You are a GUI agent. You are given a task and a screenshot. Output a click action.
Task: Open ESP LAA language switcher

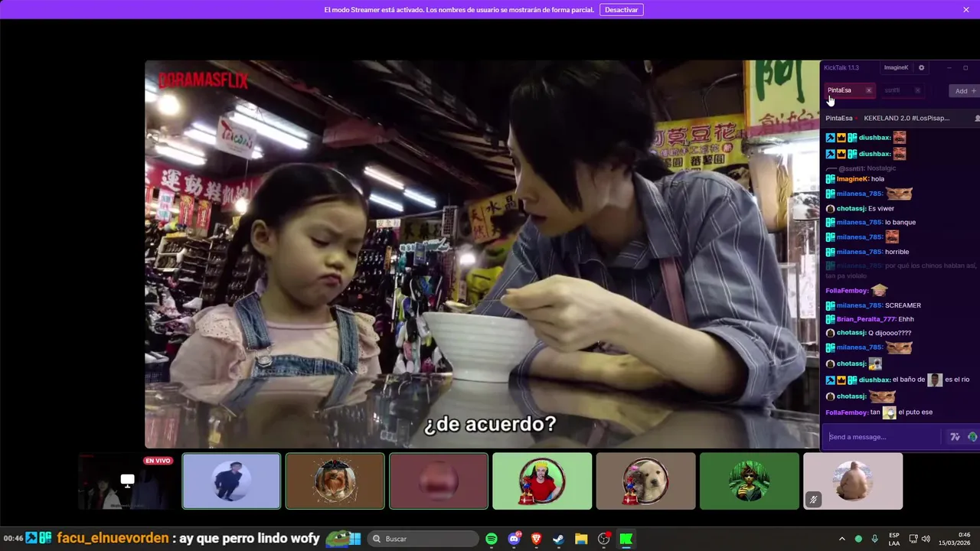894,539
